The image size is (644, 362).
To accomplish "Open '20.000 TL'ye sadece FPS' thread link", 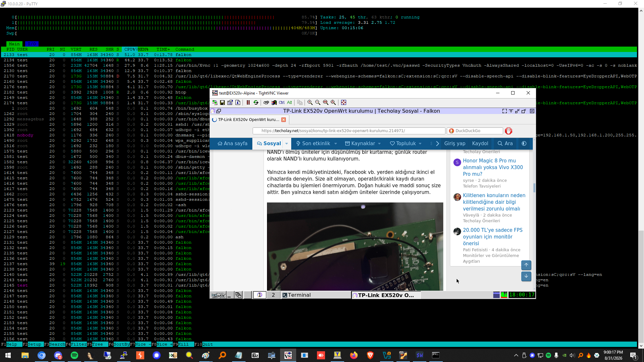I will 493,237.
